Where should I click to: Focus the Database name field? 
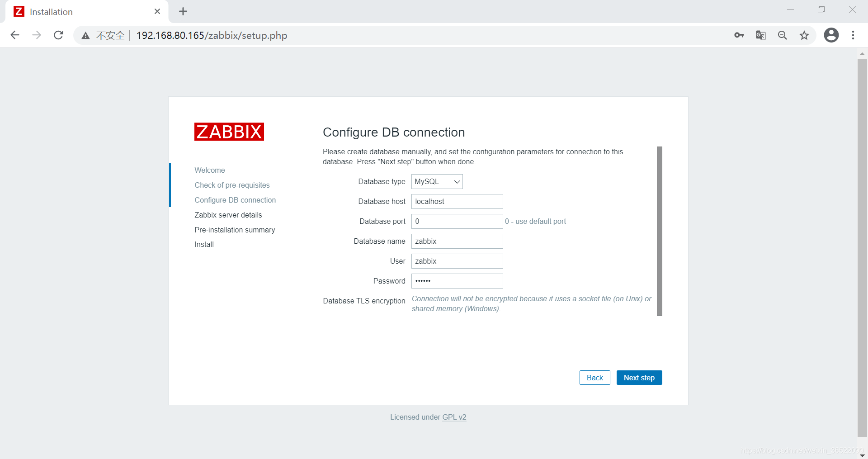click(x=457, y=241)
